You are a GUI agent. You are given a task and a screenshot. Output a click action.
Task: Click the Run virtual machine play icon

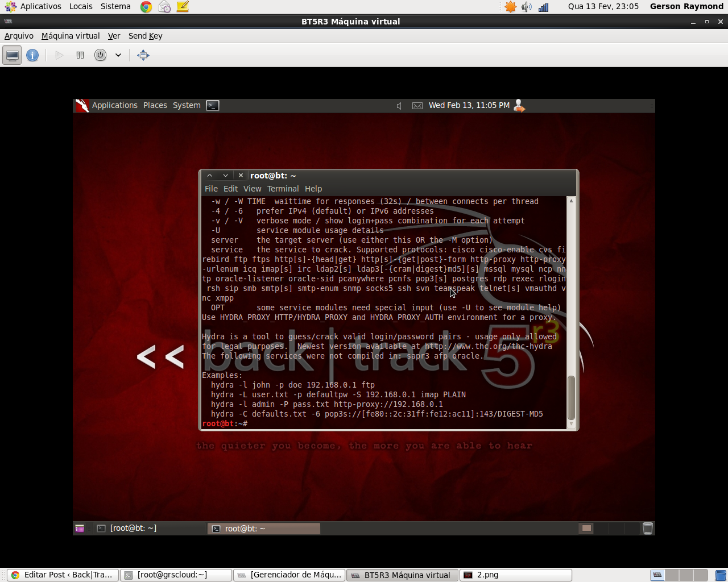point(59,55)
